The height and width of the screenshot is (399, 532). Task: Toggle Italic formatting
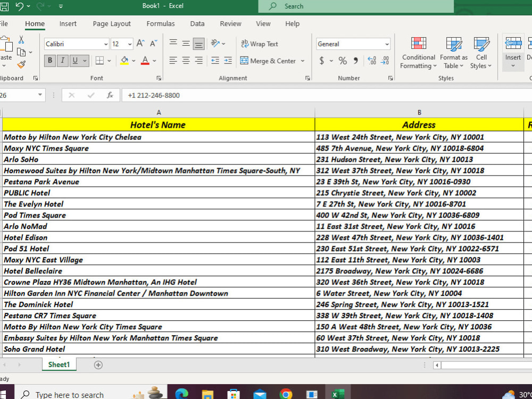[x=62, y=61]
